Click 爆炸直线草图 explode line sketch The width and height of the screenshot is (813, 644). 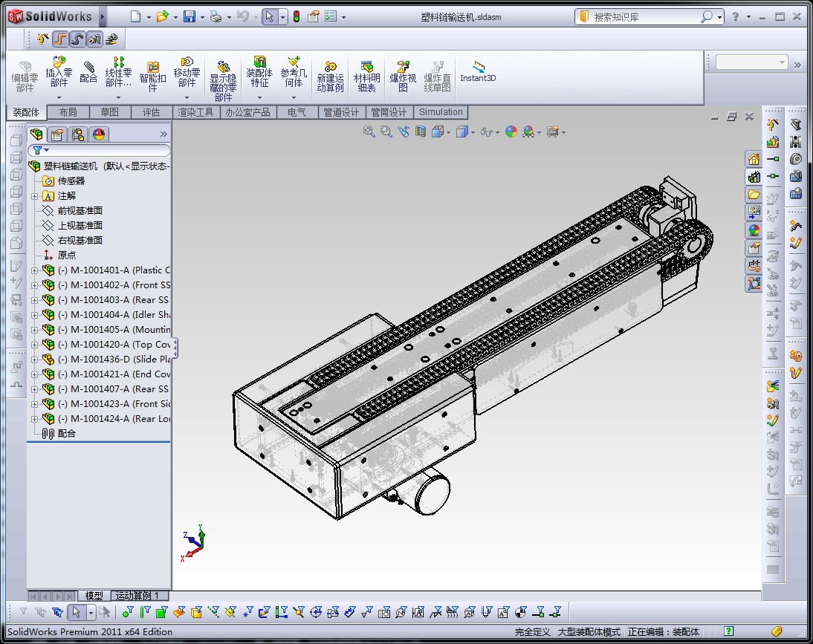[x=437, y=77]
